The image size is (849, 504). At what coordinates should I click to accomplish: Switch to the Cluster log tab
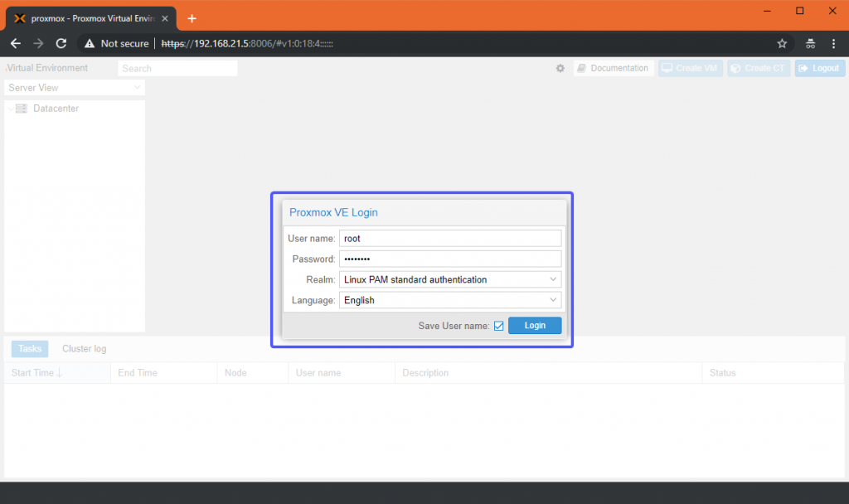pyautogui.click(x=84, y=349)
